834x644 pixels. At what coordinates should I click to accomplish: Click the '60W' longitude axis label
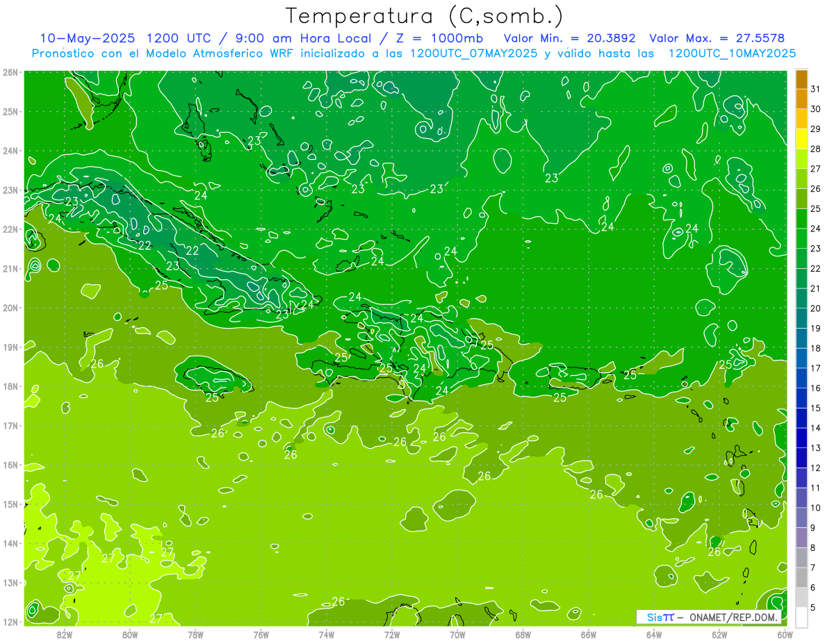[x=785, y=634]
